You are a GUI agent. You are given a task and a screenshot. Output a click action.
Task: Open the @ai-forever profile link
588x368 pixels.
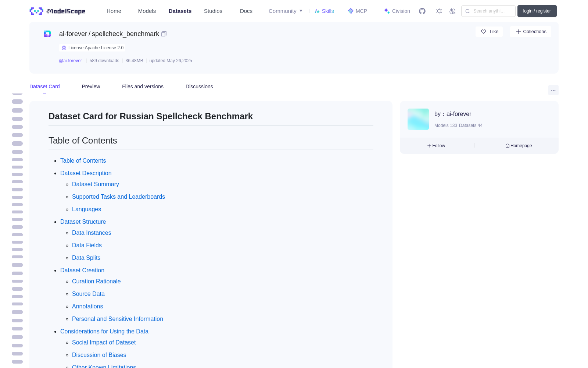(70, 61)
